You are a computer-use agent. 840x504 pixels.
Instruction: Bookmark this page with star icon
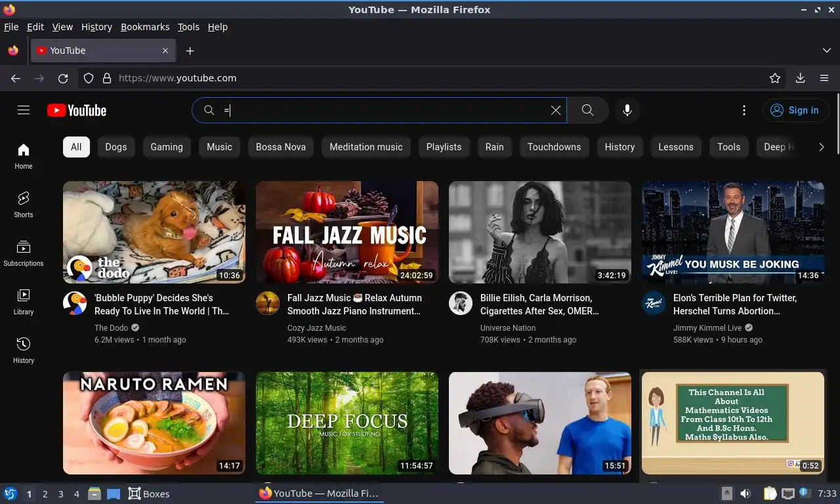[775, 78]
